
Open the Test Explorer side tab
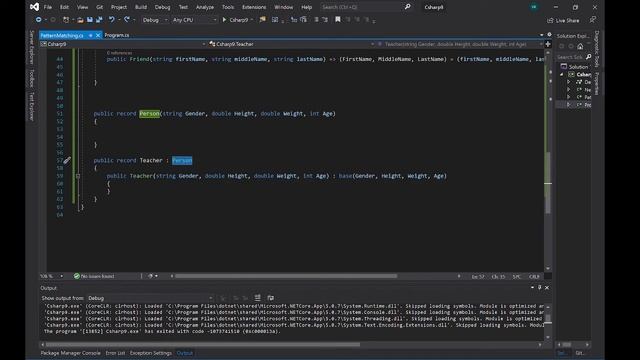[x=32, y=106]
